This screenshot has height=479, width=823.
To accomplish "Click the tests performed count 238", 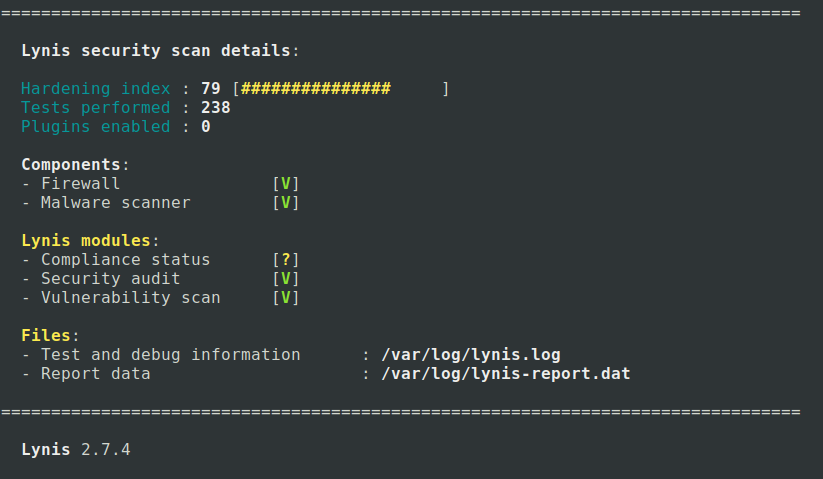I will coord(216,107).
